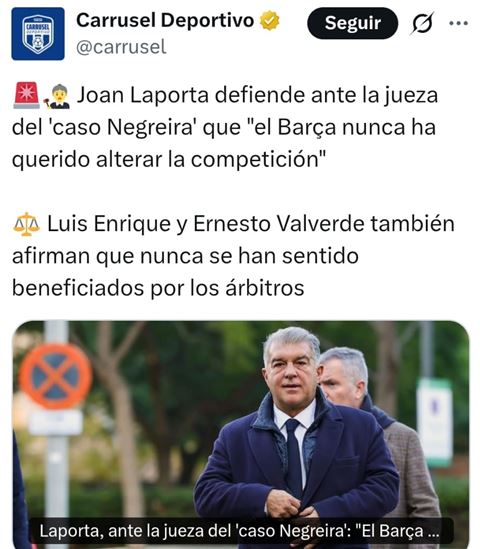The image size is (480, 549).
Task: Open the Grok explain-post icon
Action: (422, 23)
